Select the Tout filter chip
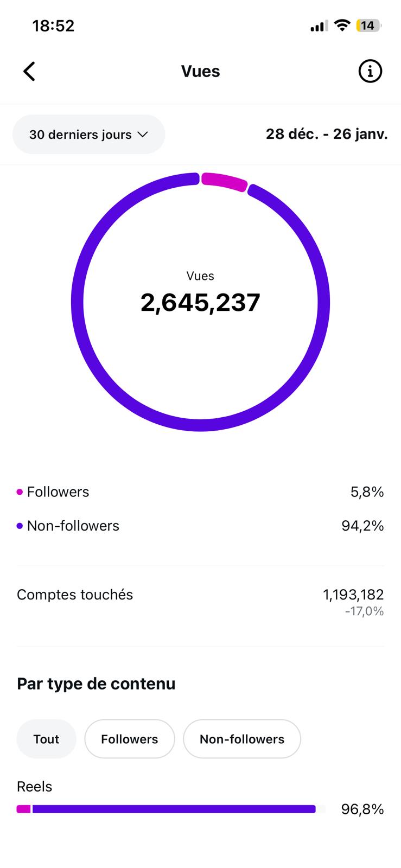401x868 pixels. pos(46,739)
